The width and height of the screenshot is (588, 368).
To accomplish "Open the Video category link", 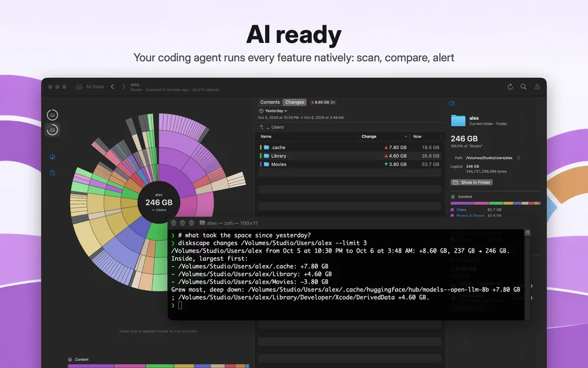I will click(461, 210).
